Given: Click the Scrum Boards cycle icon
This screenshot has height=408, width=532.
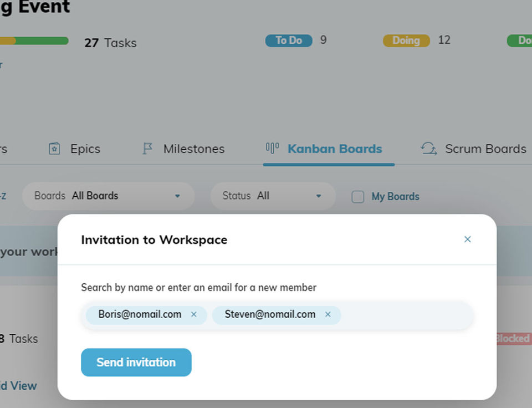Looking at the screenshot, I should [429, 149].
